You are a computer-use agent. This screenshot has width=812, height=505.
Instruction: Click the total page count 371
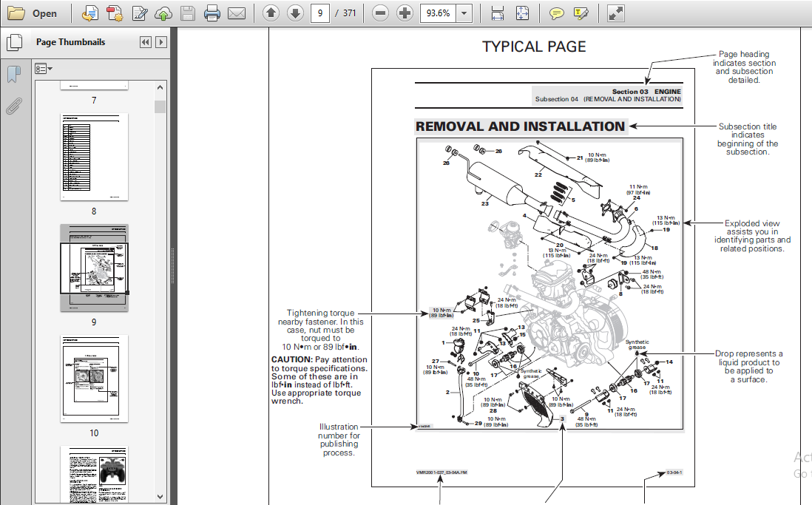click(350, 13)
